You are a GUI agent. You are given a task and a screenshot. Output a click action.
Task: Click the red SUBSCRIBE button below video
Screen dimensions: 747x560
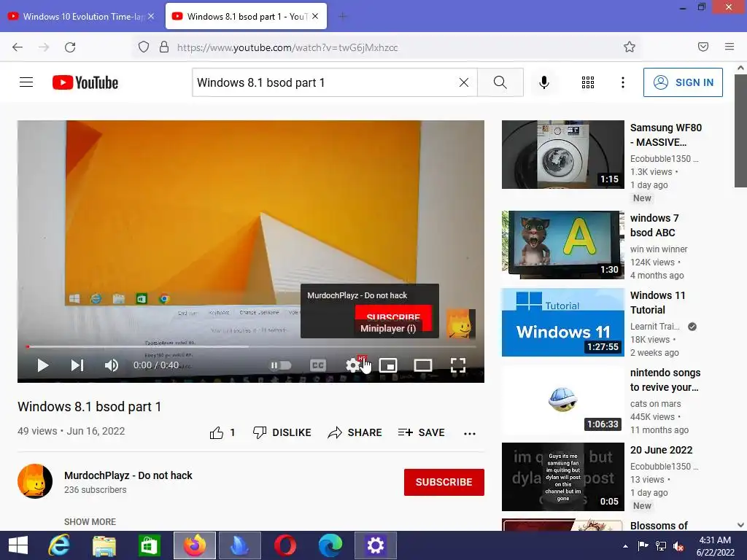click(444, 482)
